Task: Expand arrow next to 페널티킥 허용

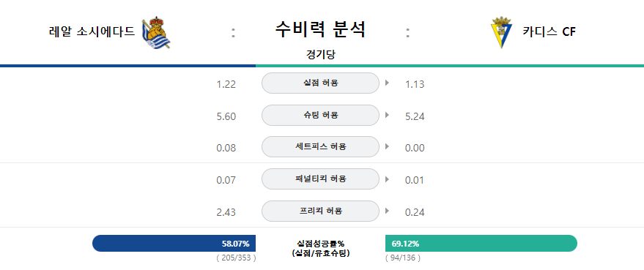Action: click(x=387, y=179)
